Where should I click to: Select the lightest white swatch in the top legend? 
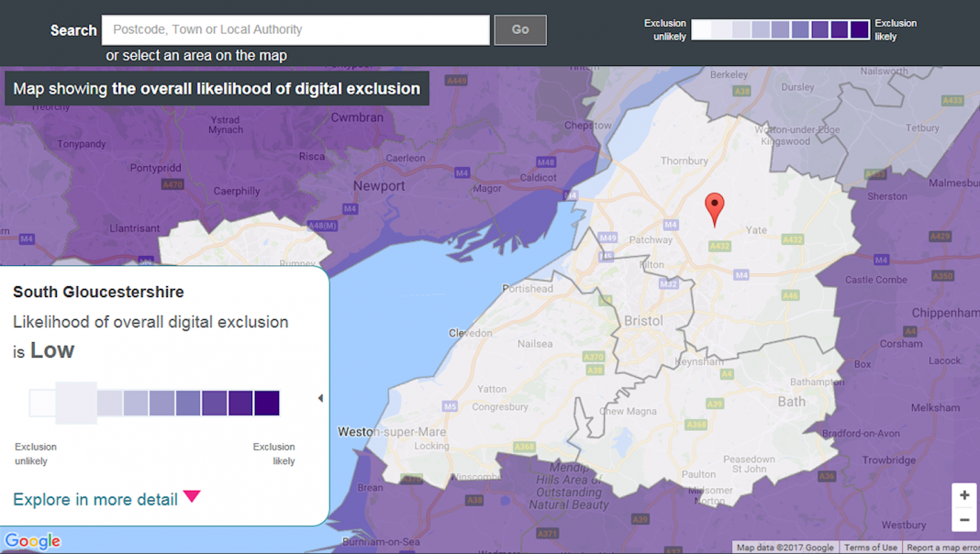point(701,29)
